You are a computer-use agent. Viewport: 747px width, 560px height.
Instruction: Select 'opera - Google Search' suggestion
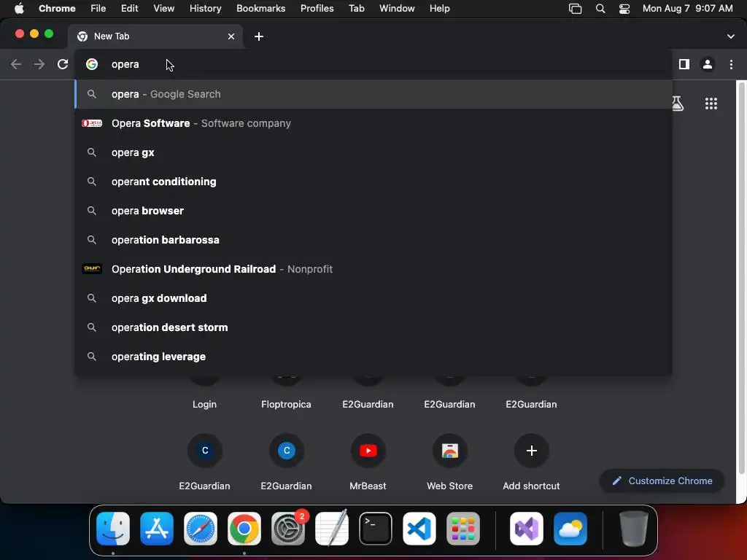click(373, 94)
